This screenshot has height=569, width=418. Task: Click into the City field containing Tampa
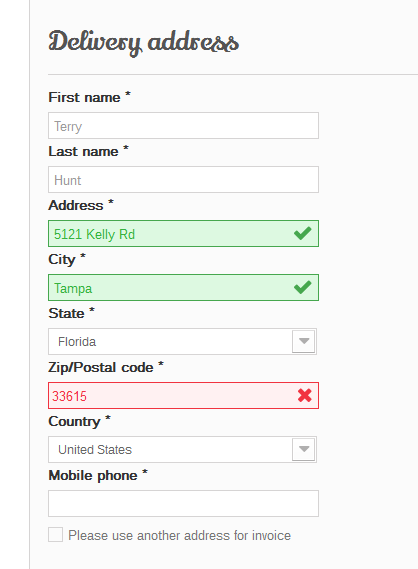point(184,287)
